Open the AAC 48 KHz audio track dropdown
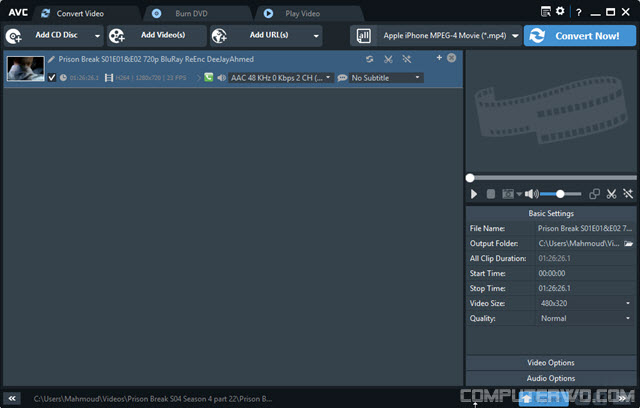The width and height of the screenshot is (640, 408). point(328,77)
